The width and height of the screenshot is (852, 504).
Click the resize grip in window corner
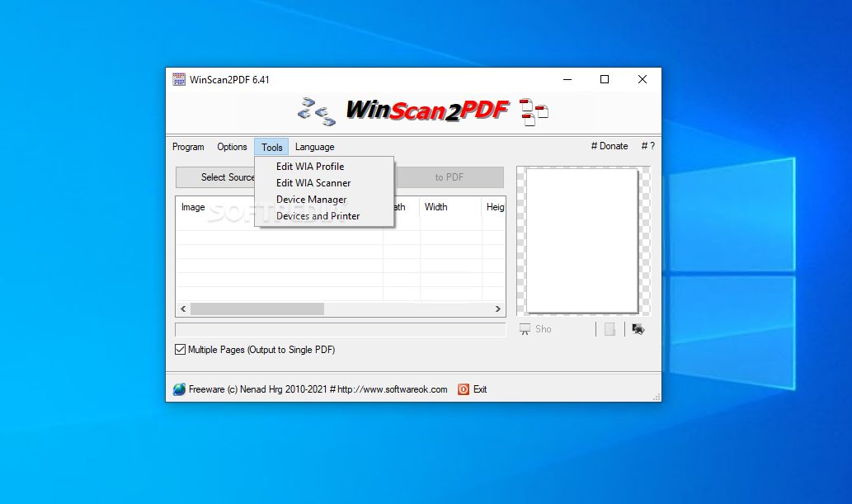(x=657, y=397)
